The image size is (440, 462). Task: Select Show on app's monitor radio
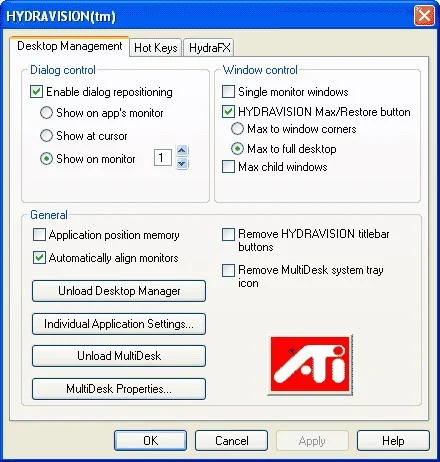pyautogui.click(x=46, y=113)
